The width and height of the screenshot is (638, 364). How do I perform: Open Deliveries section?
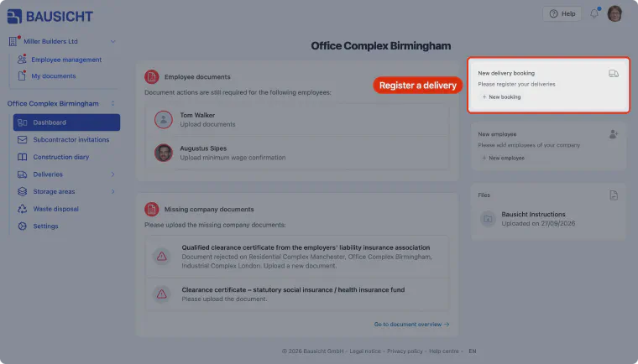(x=48, y=174)
